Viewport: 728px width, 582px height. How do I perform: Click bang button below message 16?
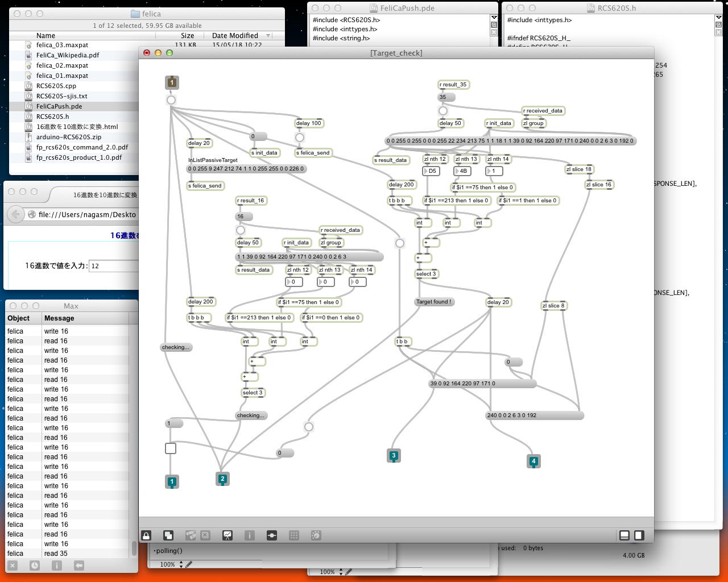(x=241, y=230)
